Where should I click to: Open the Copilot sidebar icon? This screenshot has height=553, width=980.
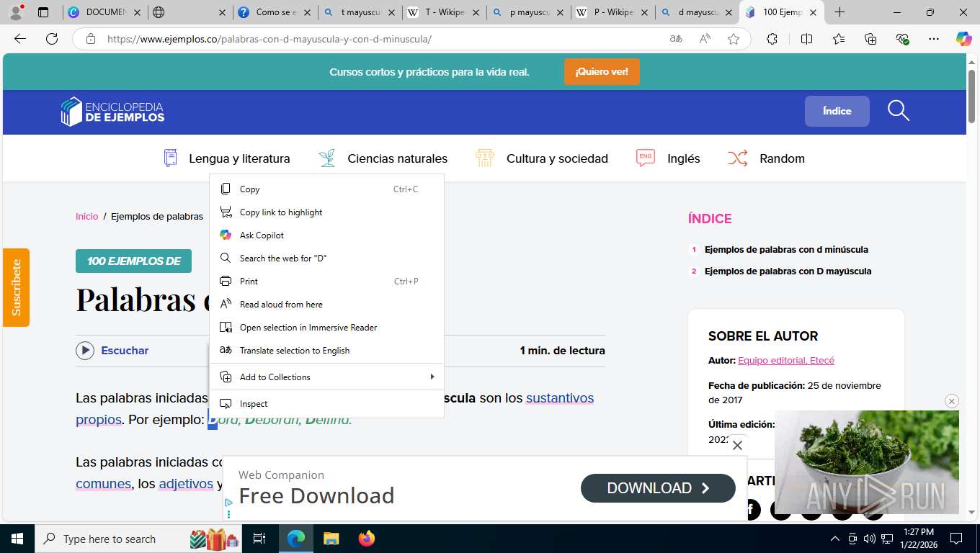point(964,39)
